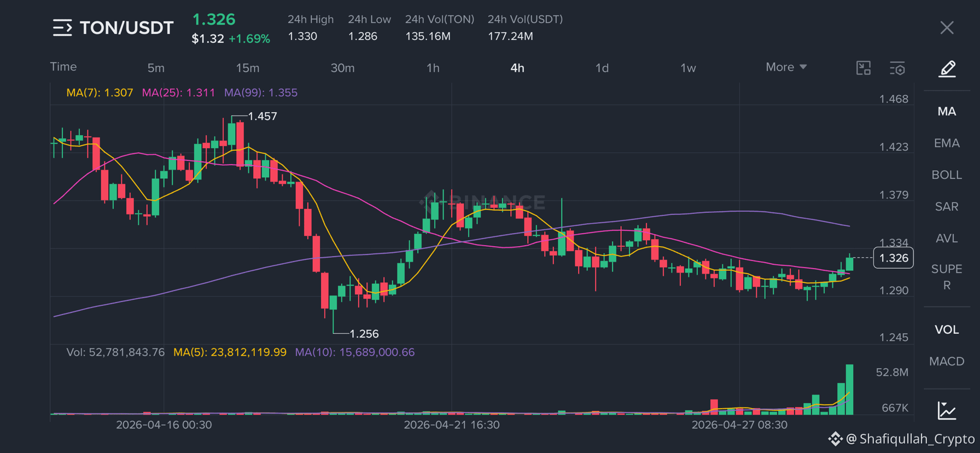
Task: Click the 1.457 high price marker
Action: click(262, 117)
